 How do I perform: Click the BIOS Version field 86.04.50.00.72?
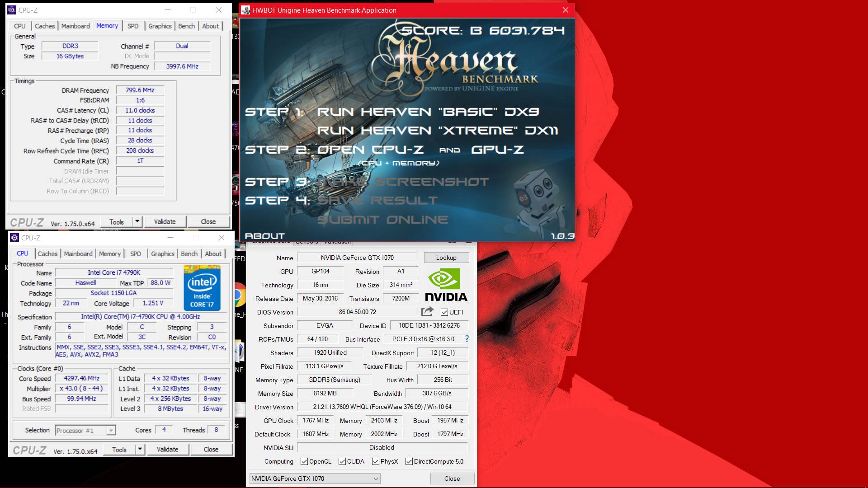coord(357,312)
